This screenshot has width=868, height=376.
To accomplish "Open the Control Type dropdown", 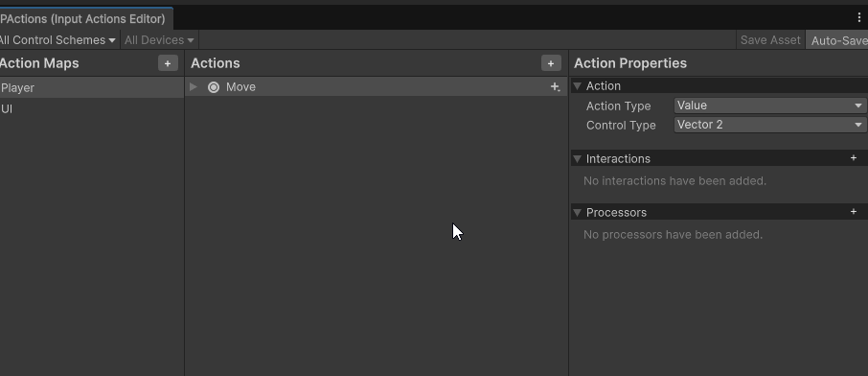I will click(769, 125).
